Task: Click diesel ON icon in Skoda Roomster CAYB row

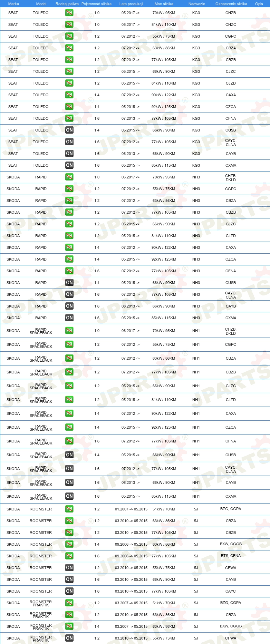Action: [69, 579]
